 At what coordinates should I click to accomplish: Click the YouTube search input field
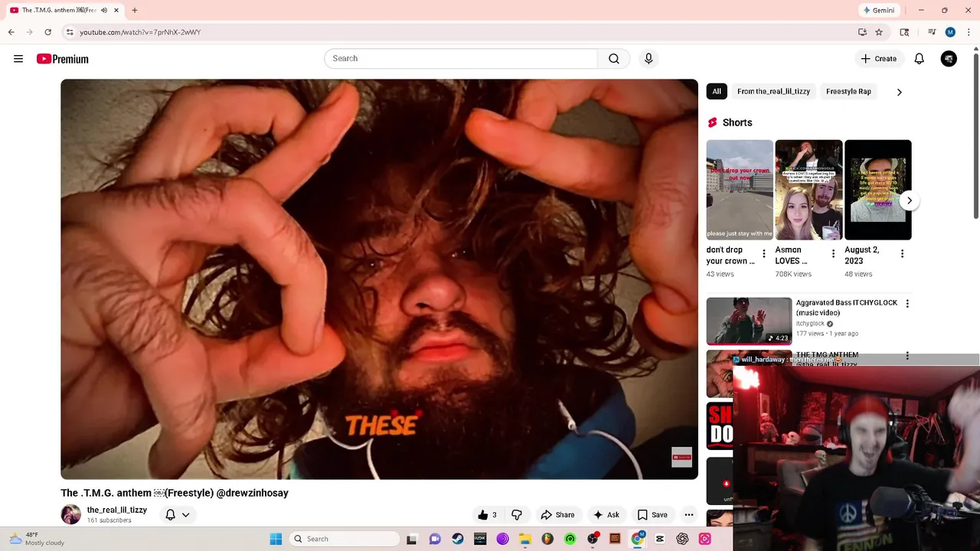[x=461, y=59]
